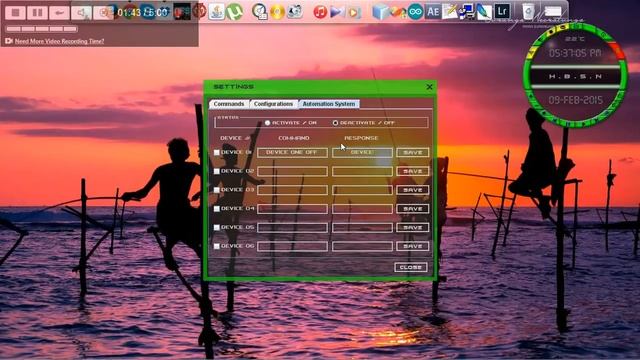Open the Recycle Bin in the dock

pos(528,11)
